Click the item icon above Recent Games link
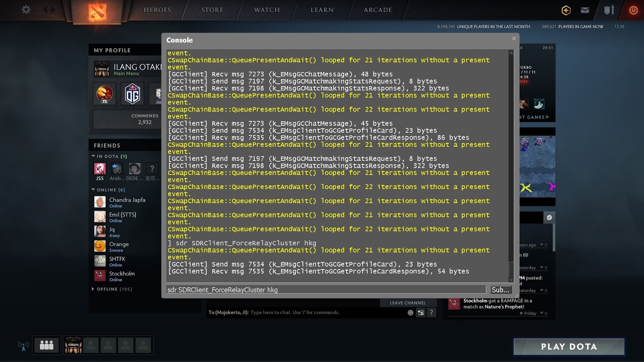Screen dimensions: 644x362 pos(539,104)
